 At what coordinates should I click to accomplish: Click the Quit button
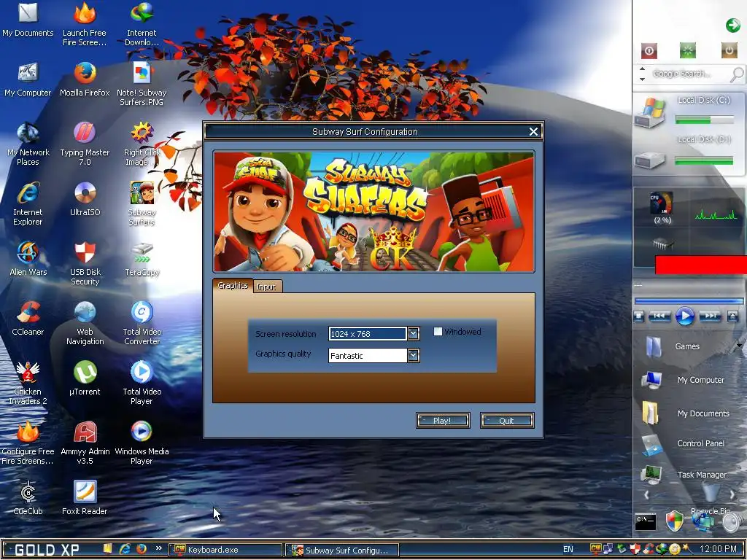point(507,421)
